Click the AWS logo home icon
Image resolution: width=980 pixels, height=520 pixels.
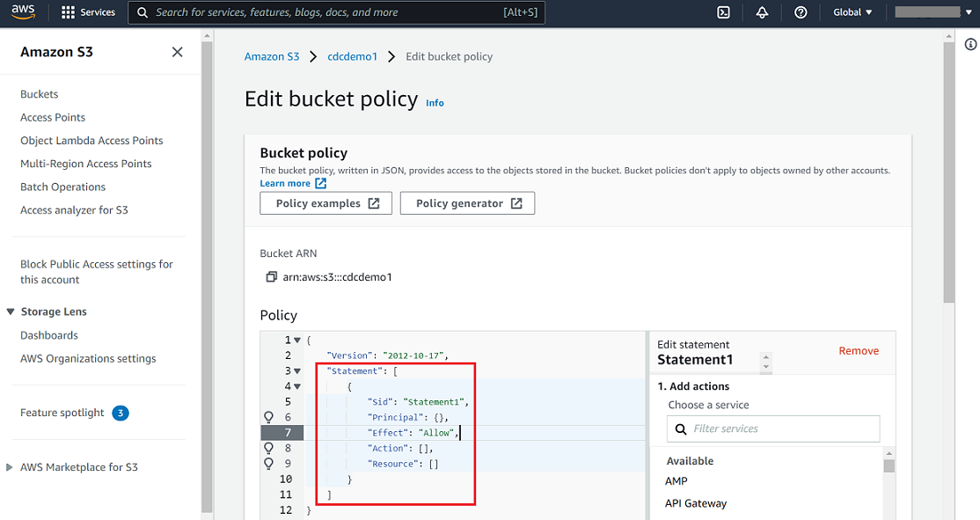click(x=23, y=12)
